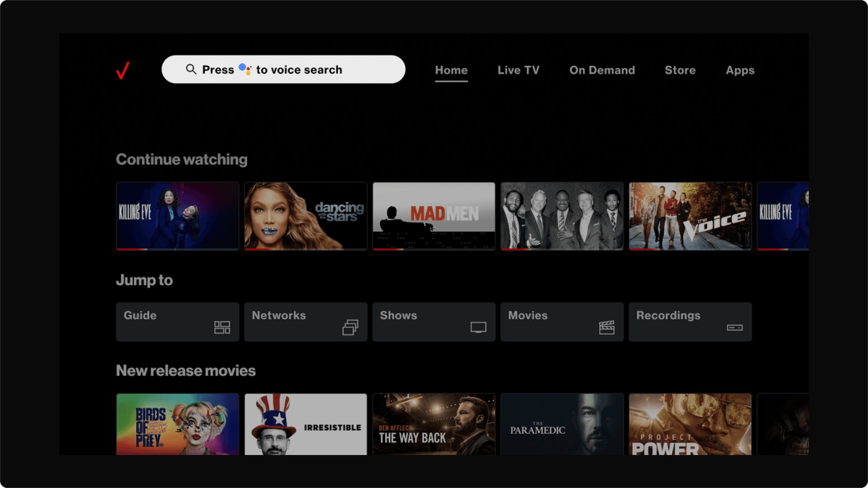Open the Store tab

(x=680, y=70)
